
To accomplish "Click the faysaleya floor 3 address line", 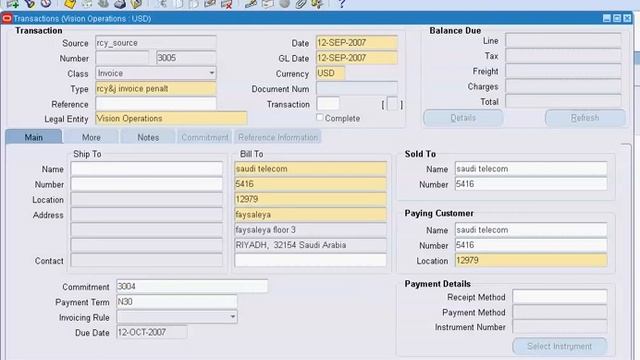I will (x=311, y=230).
